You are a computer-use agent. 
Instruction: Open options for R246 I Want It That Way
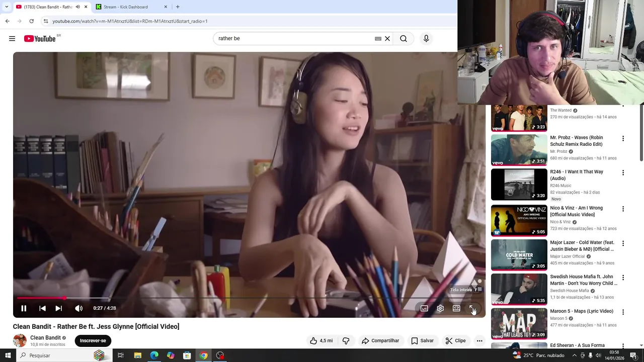623,172
